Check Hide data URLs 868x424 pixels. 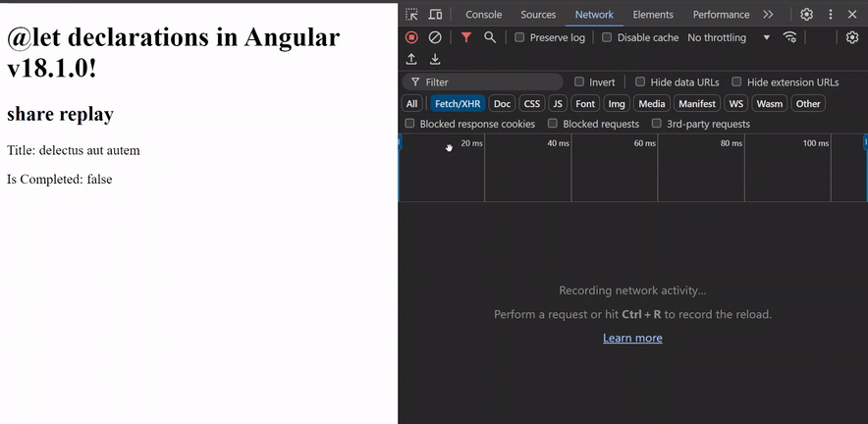coord(640,81)
